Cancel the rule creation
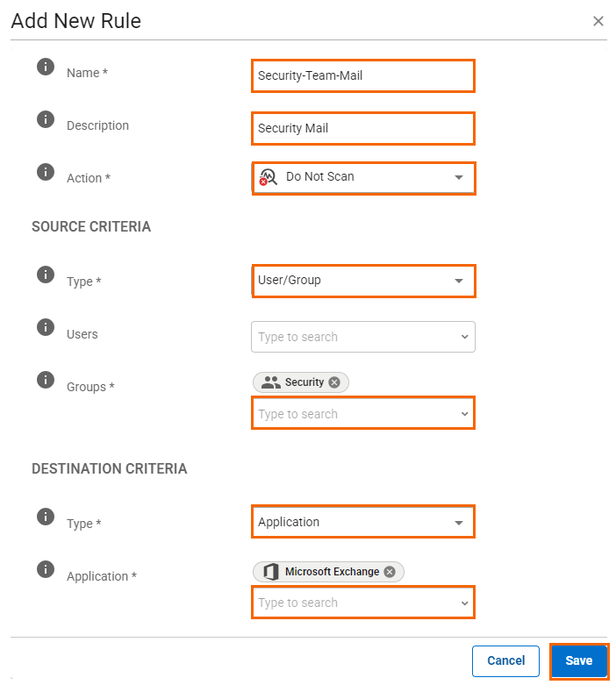Image resolution: width=616 pixels, height=685 pixels. click(505, 660)
